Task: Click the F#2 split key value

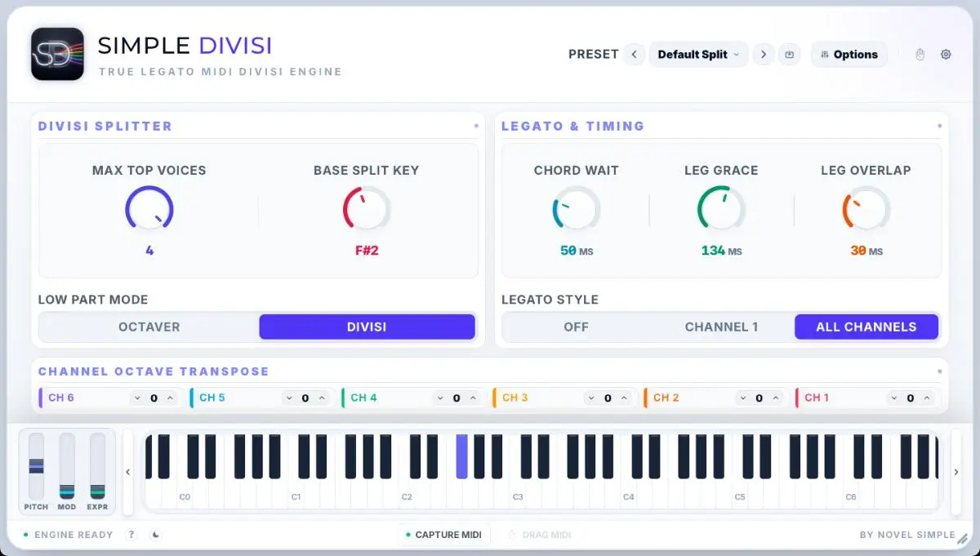Action: (367, 251)
